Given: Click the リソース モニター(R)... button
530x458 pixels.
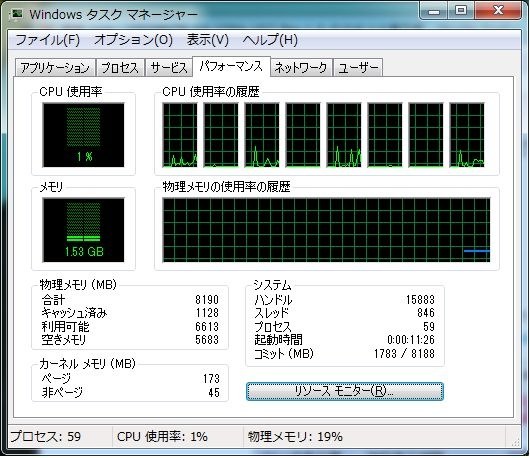Looking at the screenshot, I should (x=344, y=391).
